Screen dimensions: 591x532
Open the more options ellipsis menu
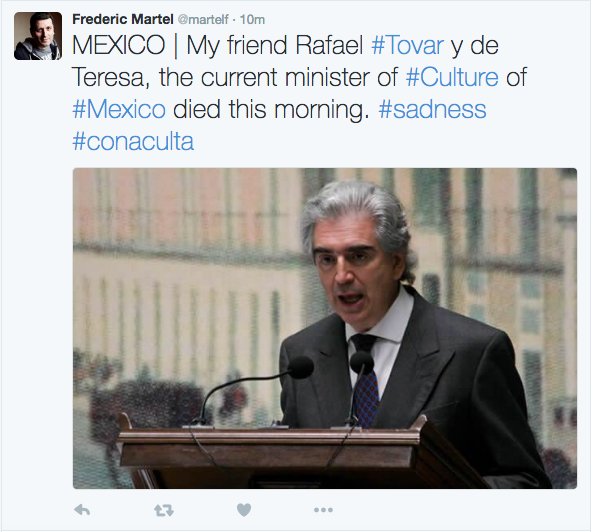[x=323, y=510]
